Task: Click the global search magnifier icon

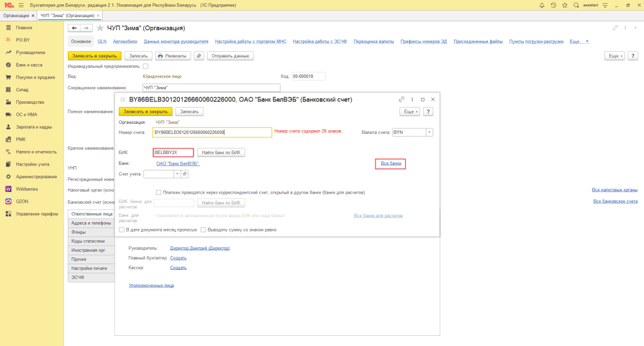Action: point(576,5)
